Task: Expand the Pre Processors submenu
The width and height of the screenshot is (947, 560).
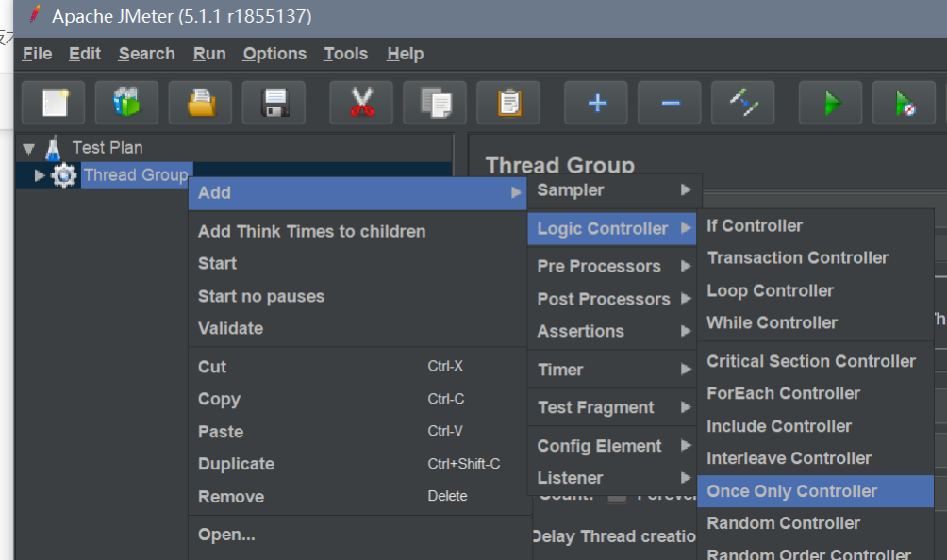Action: (612, 266)
